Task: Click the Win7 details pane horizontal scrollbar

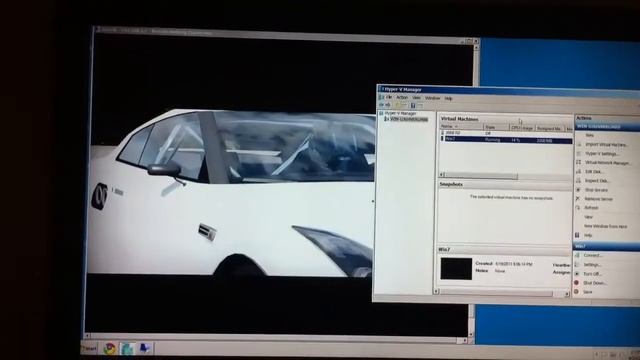Action: (x=502, y=292)
